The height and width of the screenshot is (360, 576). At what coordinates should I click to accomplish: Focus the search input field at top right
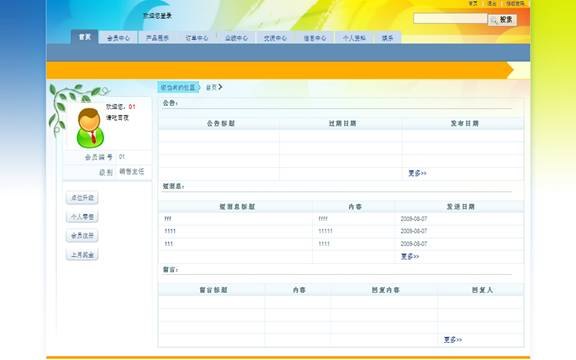pyautogui.click(x=450, y=18)
